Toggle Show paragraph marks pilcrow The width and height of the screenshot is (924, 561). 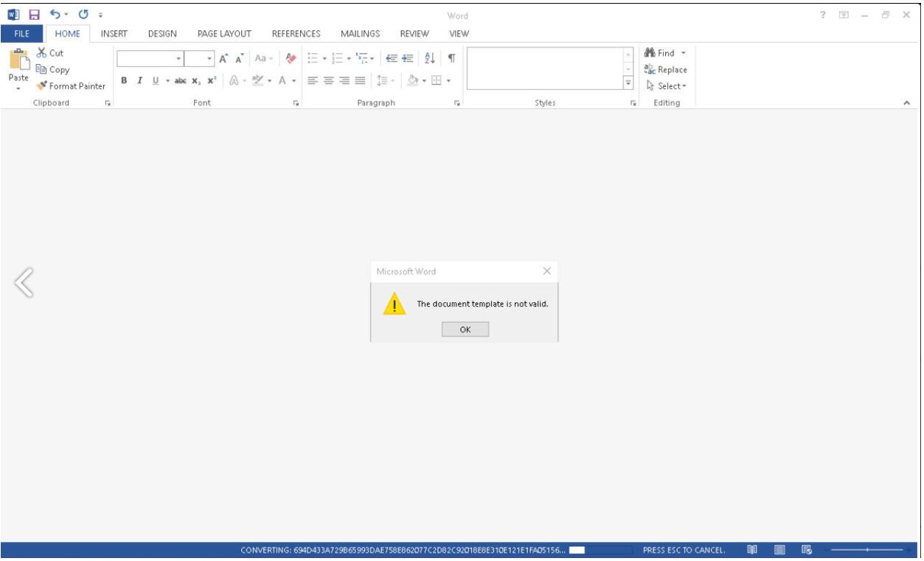tap(452, 57)
